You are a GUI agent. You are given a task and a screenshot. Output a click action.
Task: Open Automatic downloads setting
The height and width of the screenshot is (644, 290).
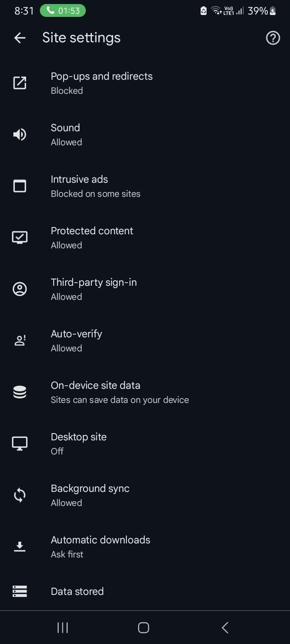coord(100,547)
